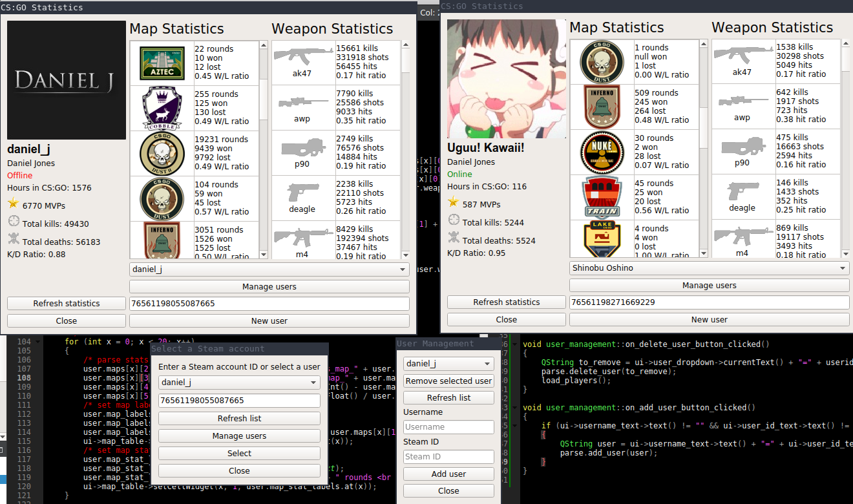Screen dimensions: 853x504
Task: Click Steam ID field 76561198271669229
Action: (x=709, y=302)
